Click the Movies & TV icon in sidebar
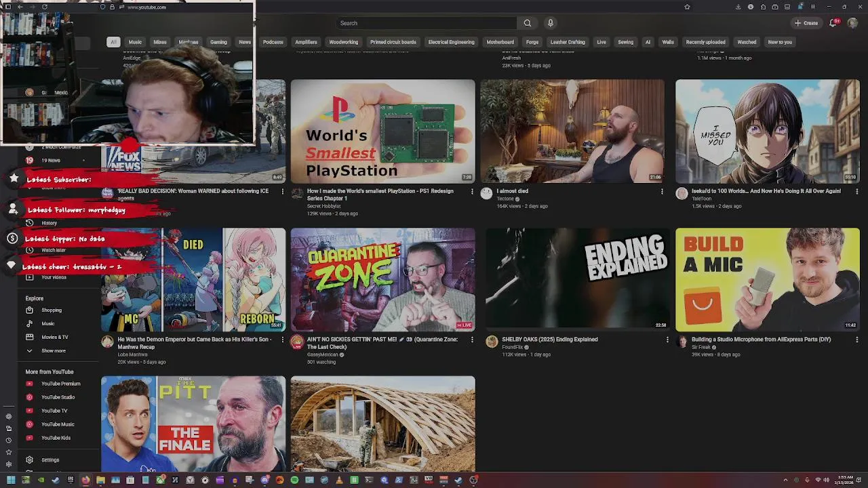 click(29, 337)
